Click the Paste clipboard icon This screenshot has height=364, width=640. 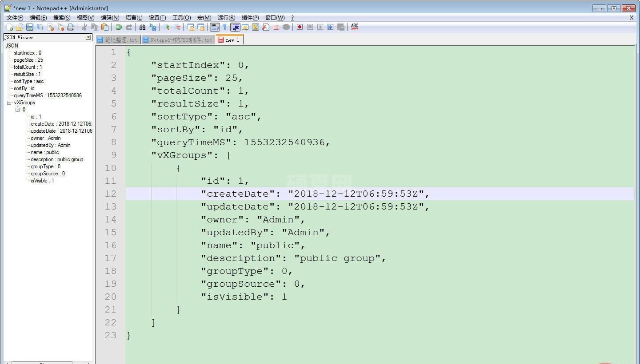(105, 27)
